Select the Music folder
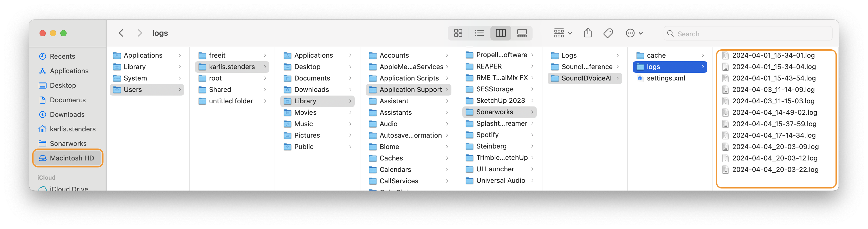This screenshot has width=868, height=229. (x=318, y=124)
